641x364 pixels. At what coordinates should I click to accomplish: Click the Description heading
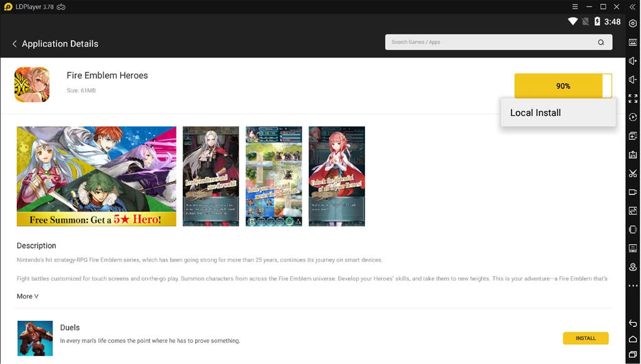(x=36, y=246)
